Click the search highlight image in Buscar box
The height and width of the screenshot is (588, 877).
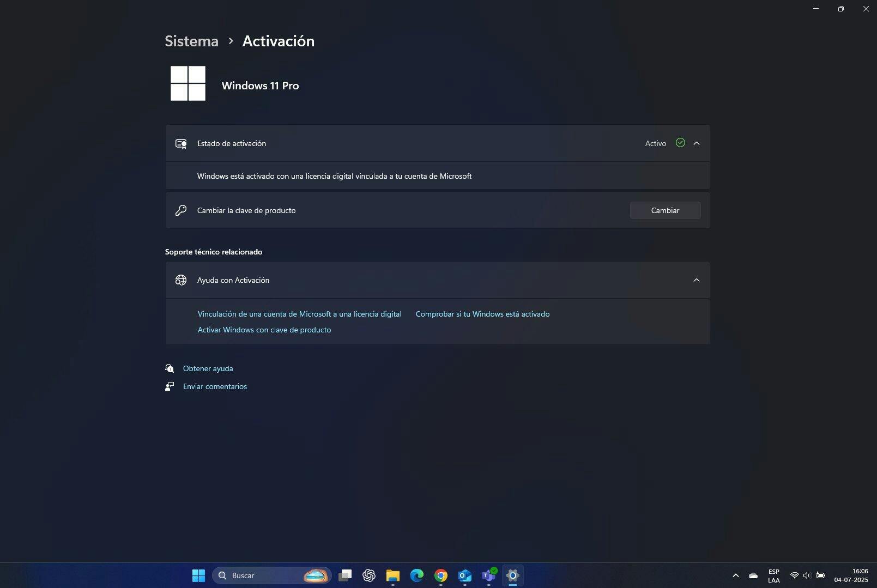click(316, 575)
